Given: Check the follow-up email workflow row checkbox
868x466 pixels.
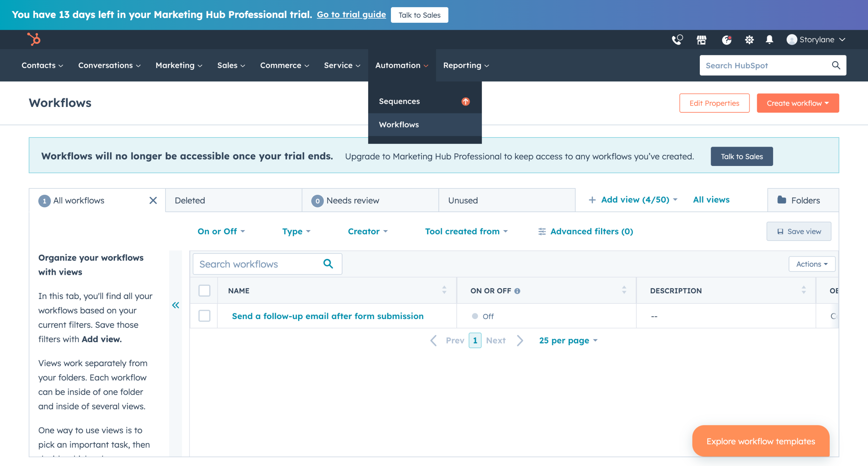Looking at the screenshot, I should click(x=204, y=316).
